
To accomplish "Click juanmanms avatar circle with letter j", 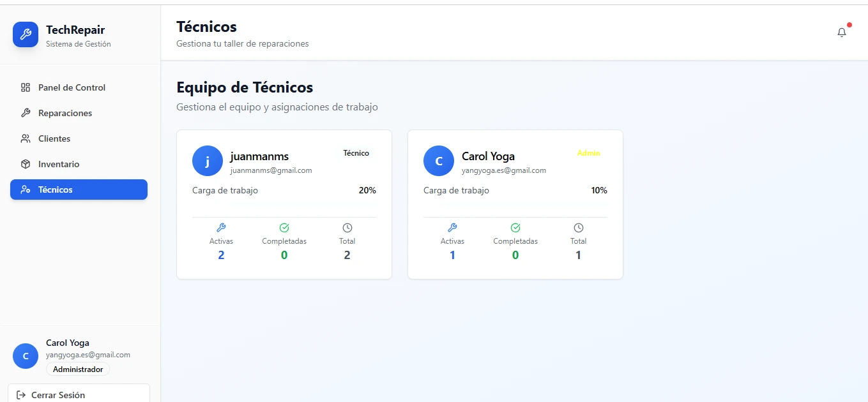I will tap(208, 161).
